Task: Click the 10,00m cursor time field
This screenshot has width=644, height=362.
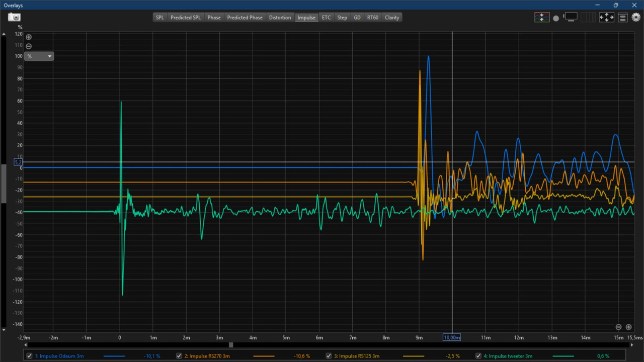Action: pos(451,337)
